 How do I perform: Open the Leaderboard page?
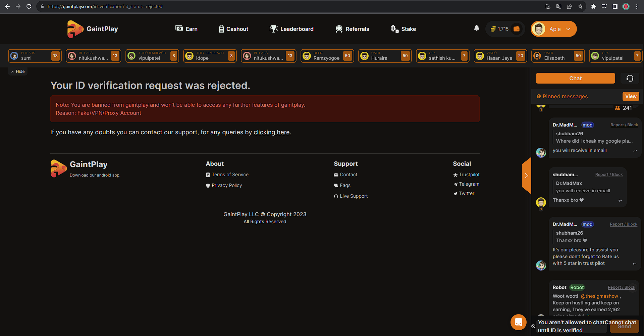pos(291,29)
